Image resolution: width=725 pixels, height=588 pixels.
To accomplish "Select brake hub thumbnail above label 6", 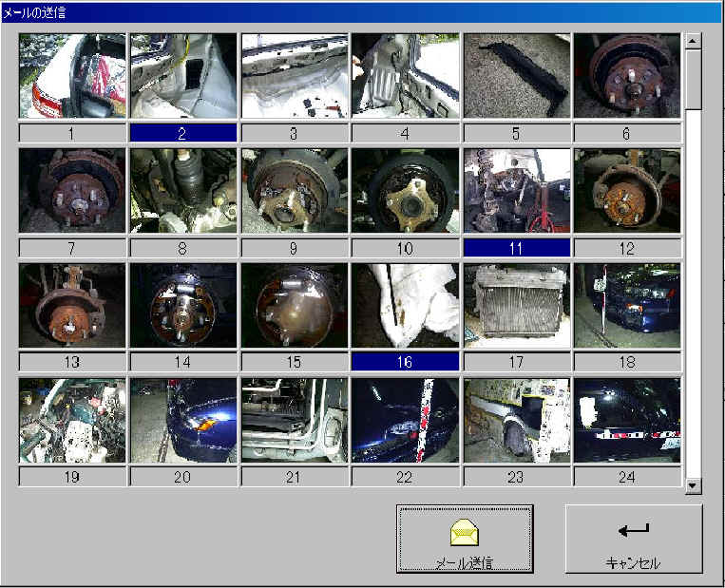I will (x=627, y=76).
